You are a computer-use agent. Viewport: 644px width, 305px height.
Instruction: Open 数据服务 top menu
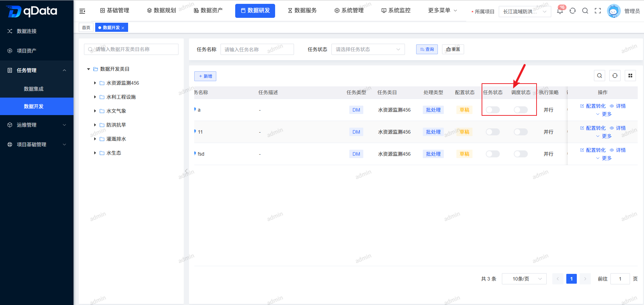click(x=302, y=10)
